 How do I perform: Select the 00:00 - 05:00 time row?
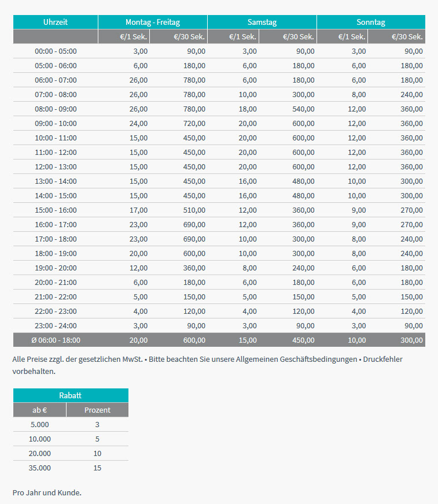pyautogui.click(x=219, y=51)
